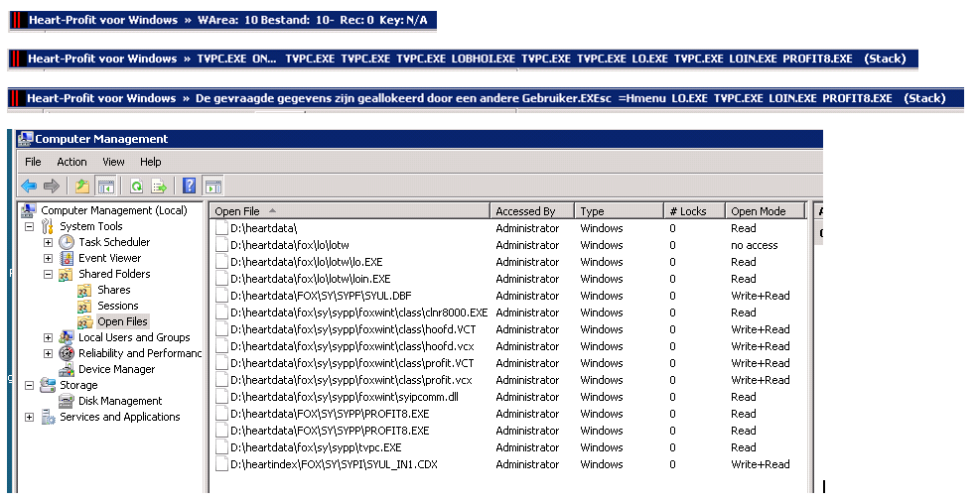This screenshot has width=980, height=502.
Task: Click the Local Users and Groups icon
Action: click(x=67, y=337)
